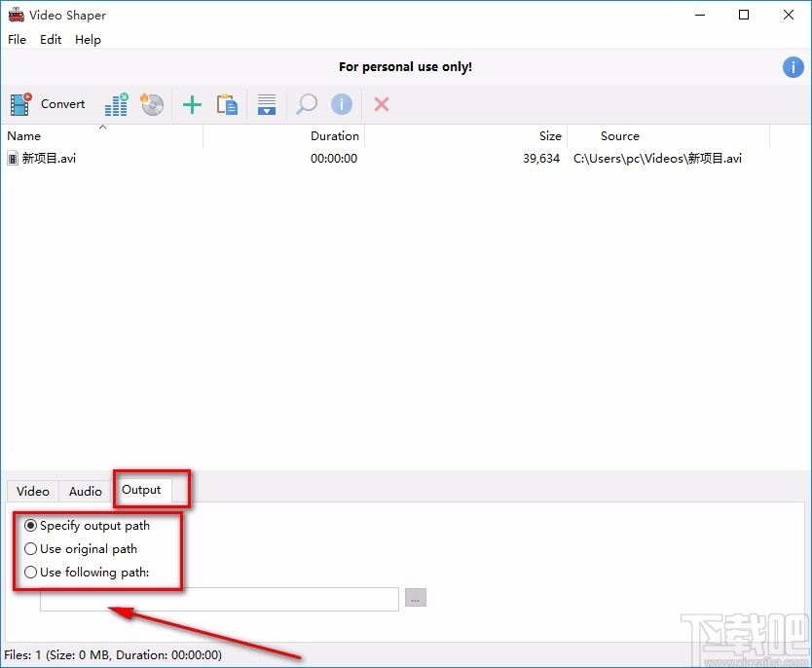The width and height of the screenshot is (812, 668).
Task: Click the 00:00:00 duration cell
Action: coord(334,159)
